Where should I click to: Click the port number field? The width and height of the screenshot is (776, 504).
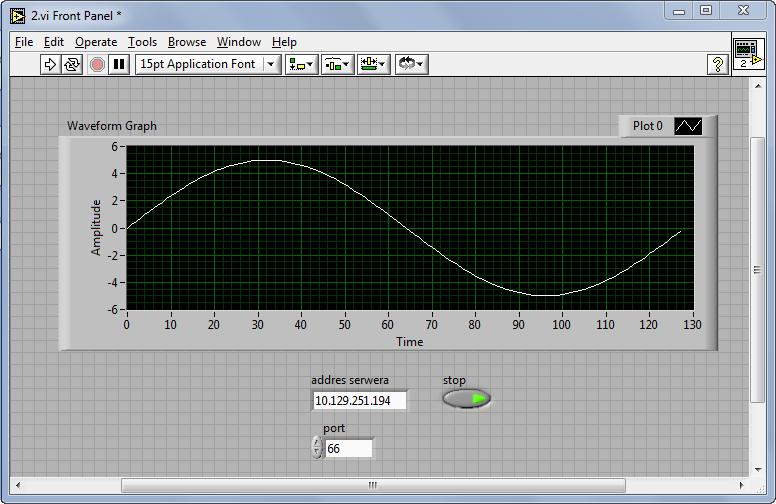348,449
